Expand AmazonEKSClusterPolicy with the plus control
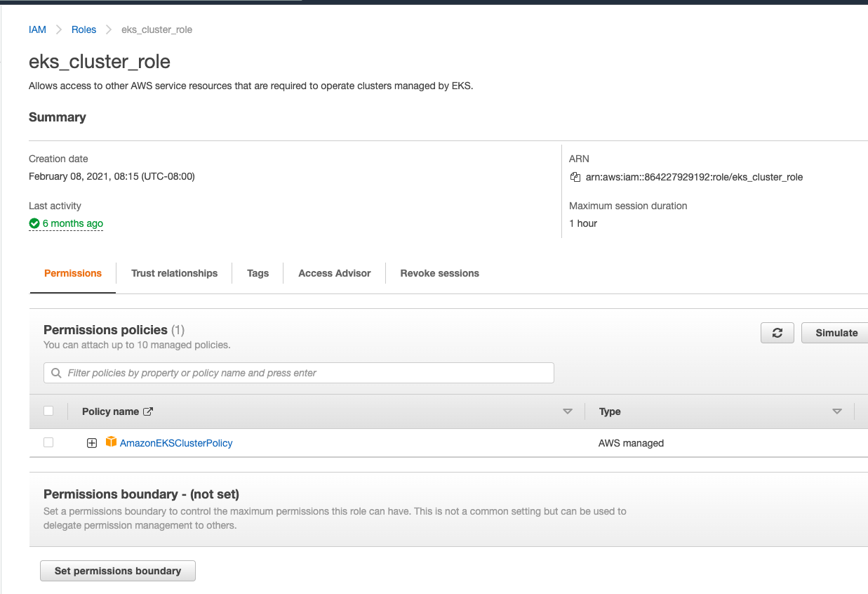 click(92, 442)
